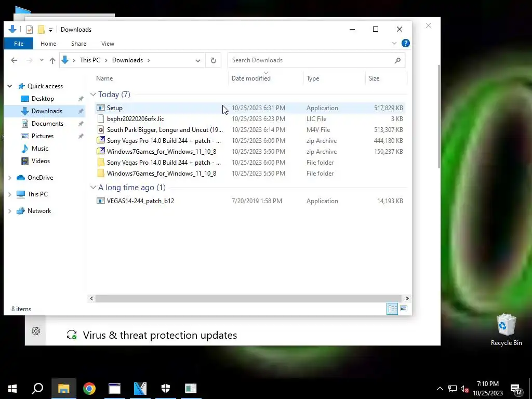Click the muted volume tray icon
Image resolution: width=532 pixels, height=399 pixels.
[464, 389]
